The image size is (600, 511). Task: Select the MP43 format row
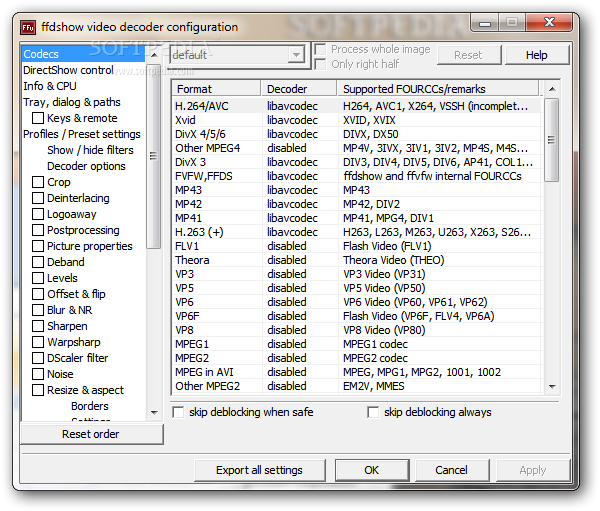[x=357, y=190]
